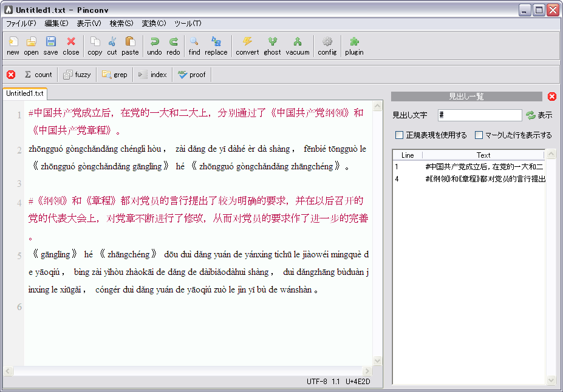Open the find tool
Screen dimensions: 563x392
[x=194, y=46]
